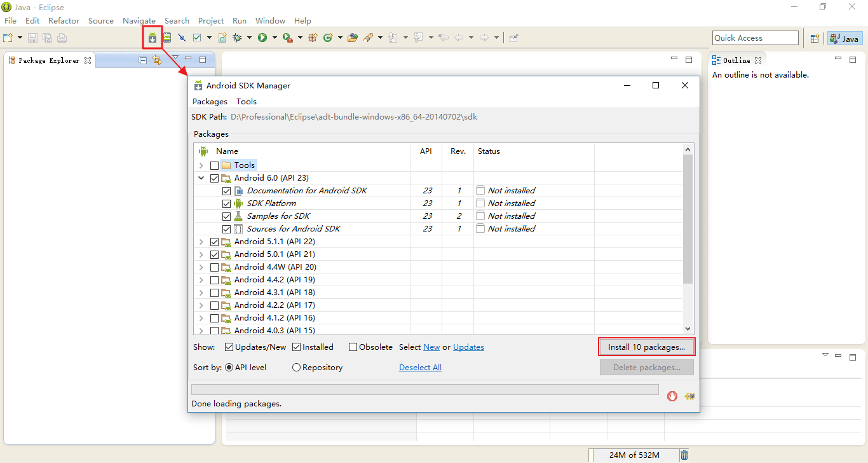Viewport: 868px width, 463px height.
Task: Click the Quick Access search field
Action: [x=756, y=38]
